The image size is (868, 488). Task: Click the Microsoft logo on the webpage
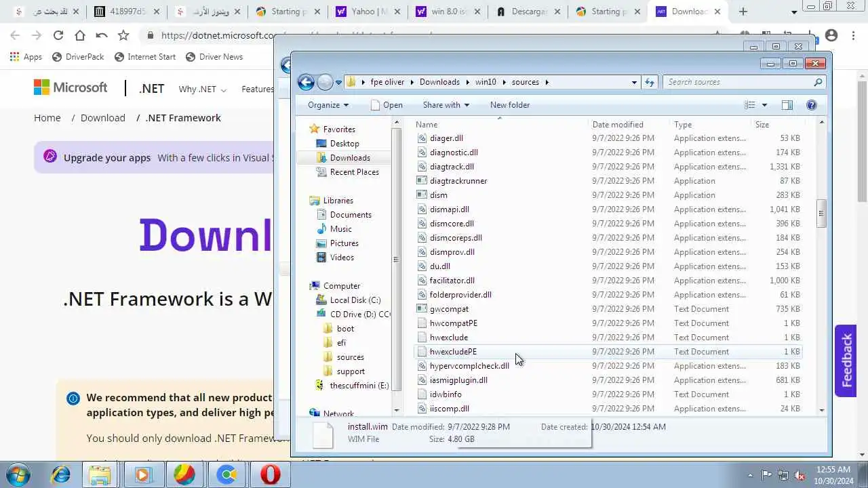(71, 87)
